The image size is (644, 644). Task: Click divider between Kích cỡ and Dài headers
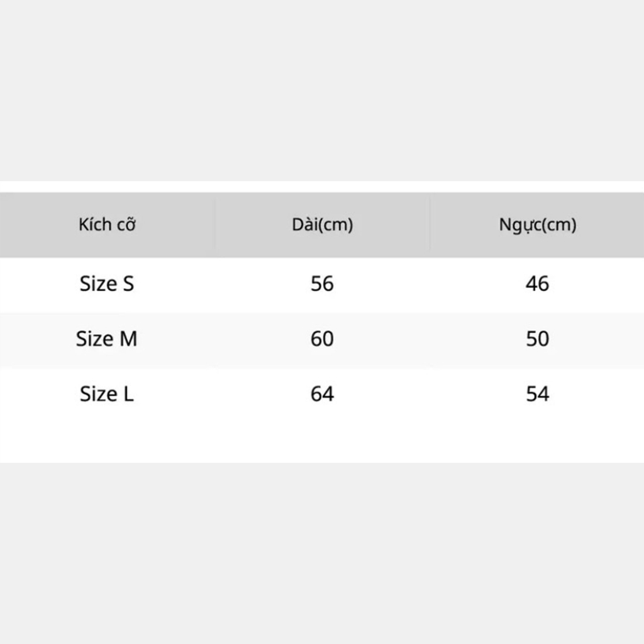pos(215,225)
